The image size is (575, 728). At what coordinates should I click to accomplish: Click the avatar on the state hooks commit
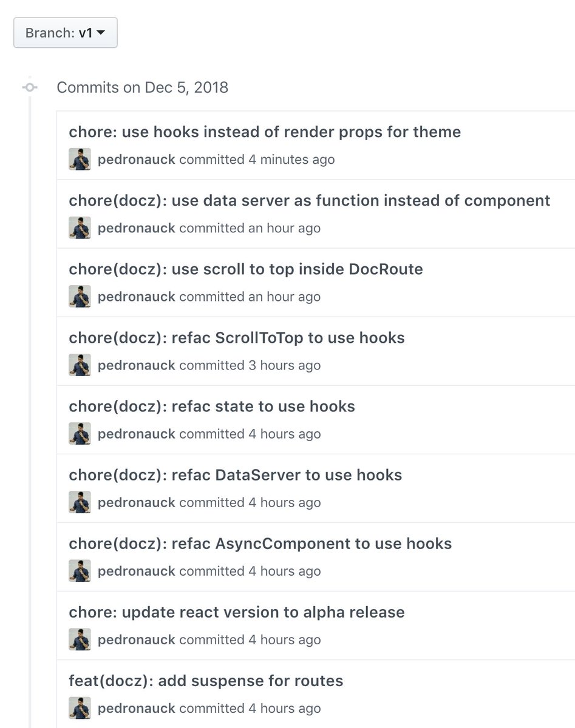pos(80,433)
